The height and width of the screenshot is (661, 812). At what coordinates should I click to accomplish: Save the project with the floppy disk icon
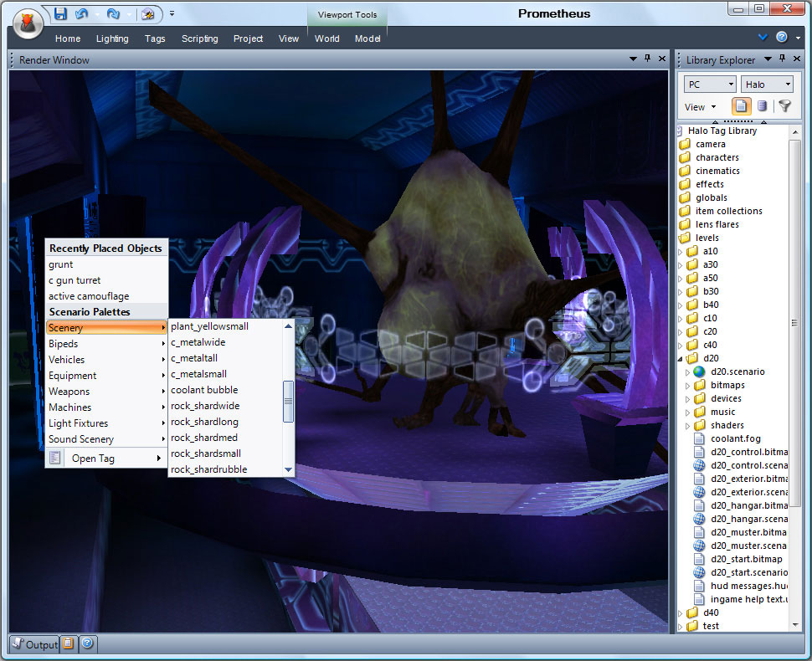tap(60, 14)
